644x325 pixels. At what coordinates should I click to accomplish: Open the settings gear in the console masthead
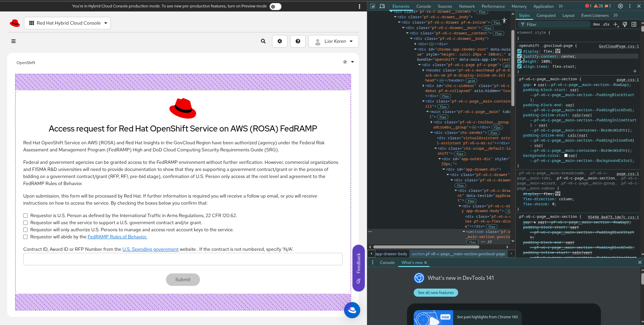(x=280, y=41)
